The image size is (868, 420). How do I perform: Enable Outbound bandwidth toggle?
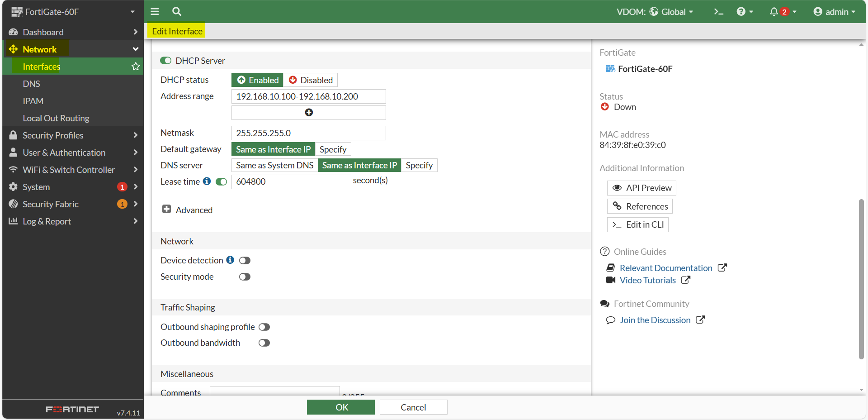point(264,343)
